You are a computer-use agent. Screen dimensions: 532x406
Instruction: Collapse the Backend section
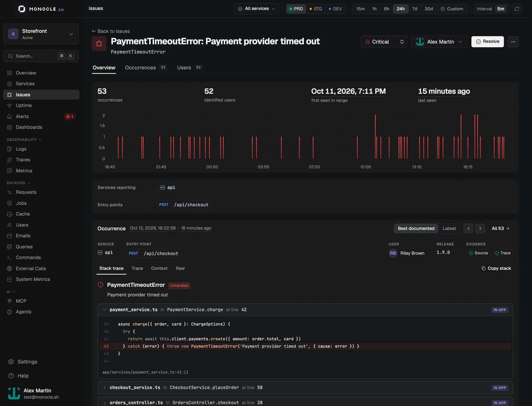point(19,183)
